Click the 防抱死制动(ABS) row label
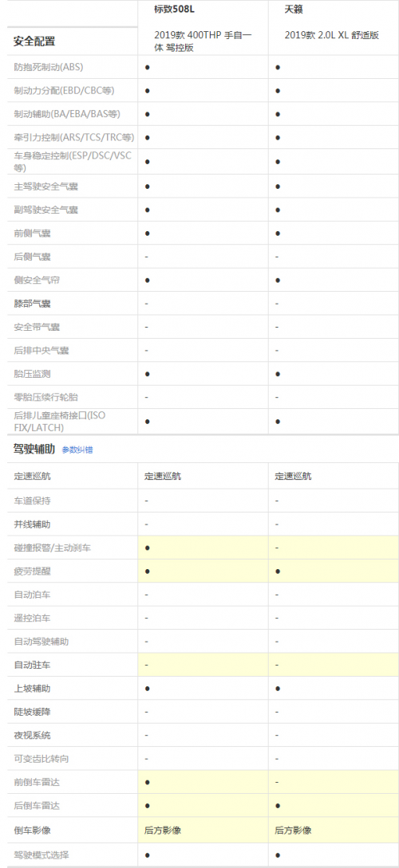The width and height of the screenshot is (399, 868). [49, 68]
